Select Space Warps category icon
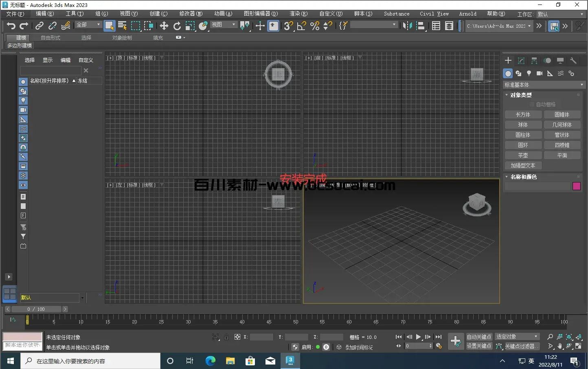This screenshot has width=588, height=369. click(561, 73)
